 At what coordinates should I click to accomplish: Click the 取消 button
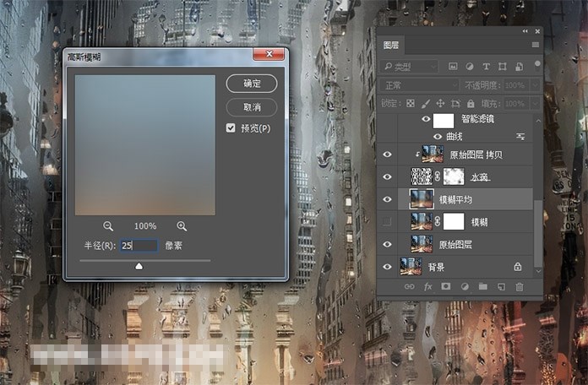[252, 107]
